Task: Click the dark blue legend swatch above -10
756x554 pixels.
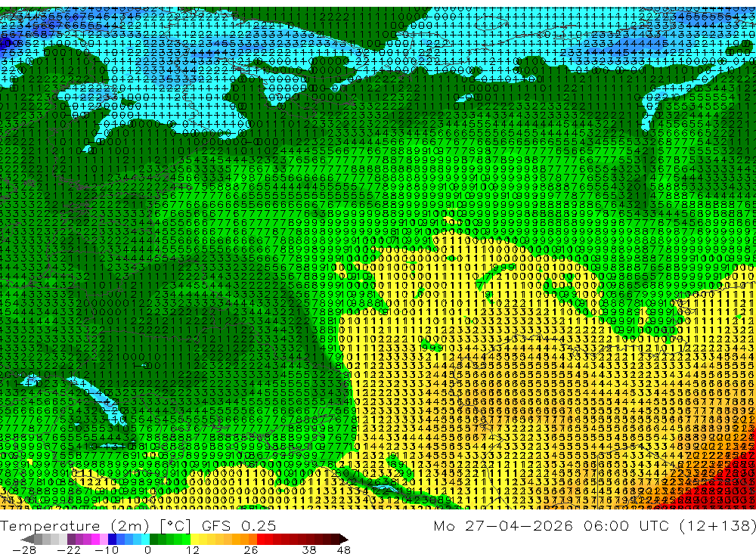Action: (x=113, y=539)
